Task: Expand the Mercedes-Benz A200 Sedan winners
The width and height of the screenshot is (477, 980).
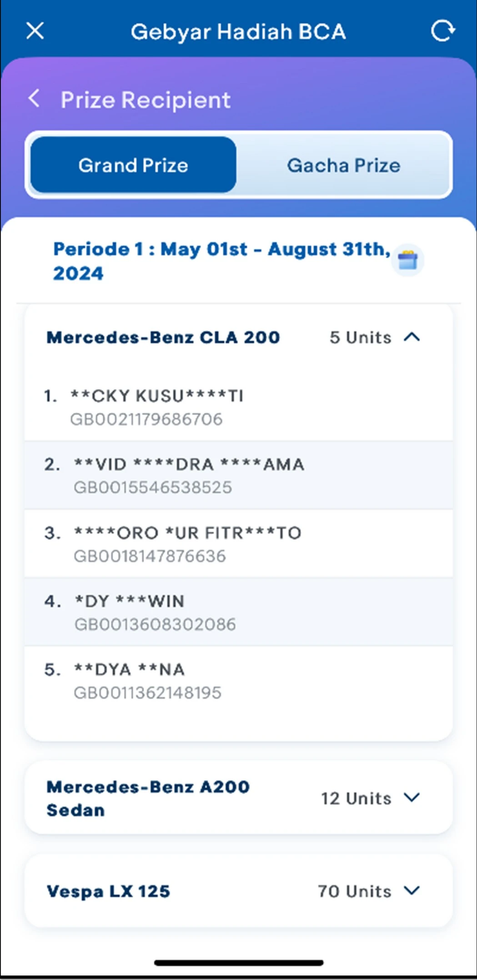Action: pyautogui.click(x=412, y=798)
